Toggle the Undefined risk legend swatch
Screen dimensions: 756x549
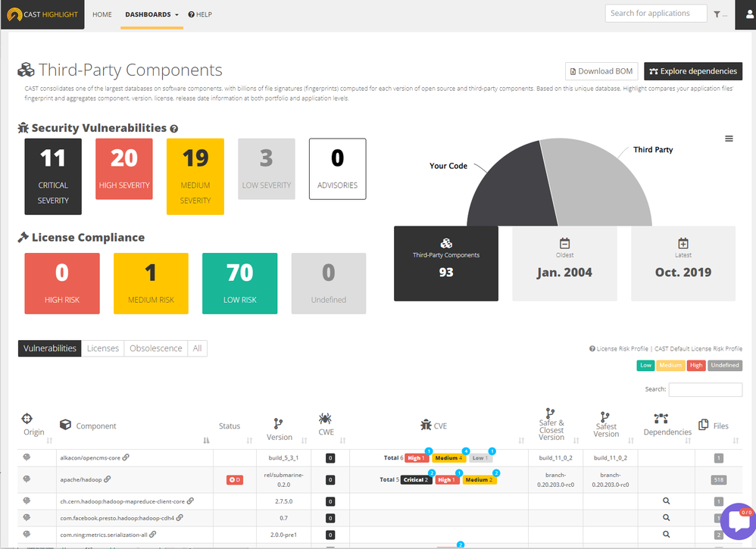point(725,365)
